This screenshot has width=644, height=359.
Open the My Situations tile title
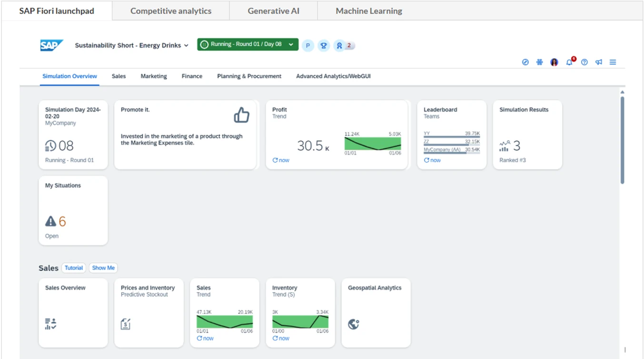pos(63,186)
